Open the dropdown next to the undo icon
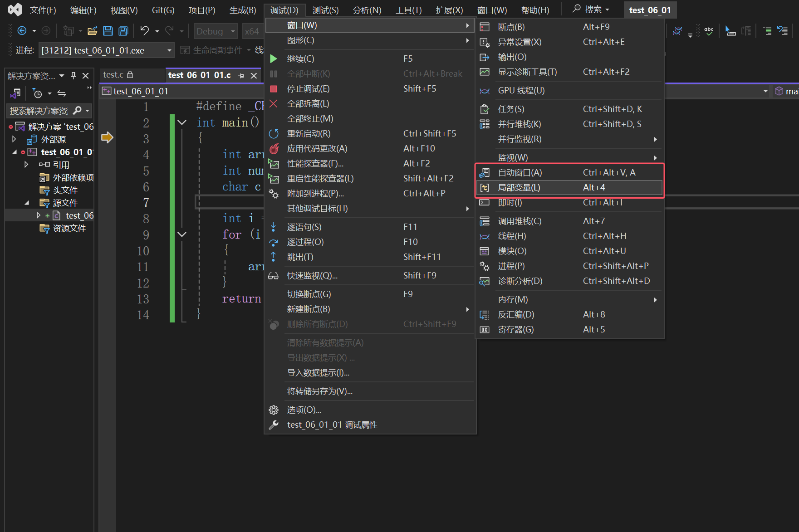This screenshot has width=799, height=532. click(157, 31)
